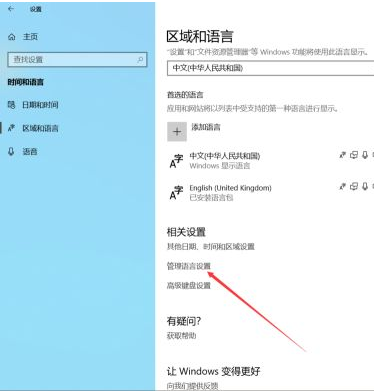Click the plus button to add a language
Screen dimensions: 374x391
(177, 132)
